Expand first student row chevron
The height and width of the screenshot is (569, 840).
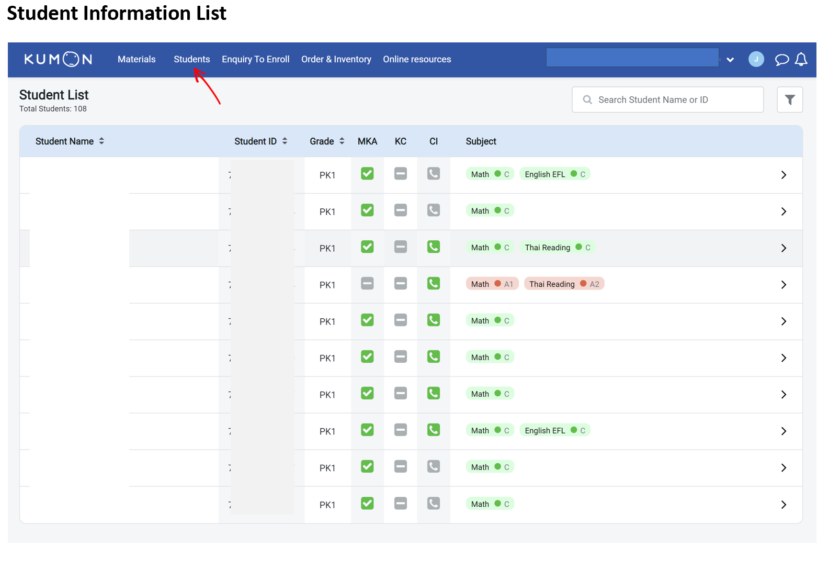coord(783,175)
